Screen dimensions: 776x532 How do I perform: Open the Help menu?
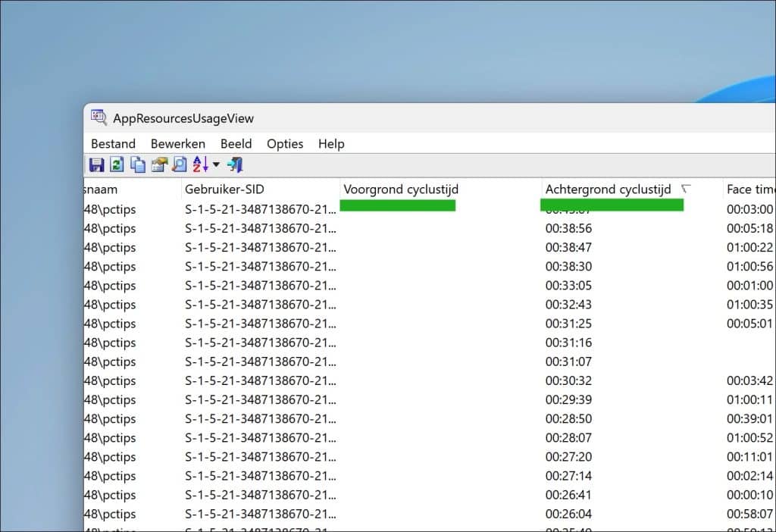[331, 144]
